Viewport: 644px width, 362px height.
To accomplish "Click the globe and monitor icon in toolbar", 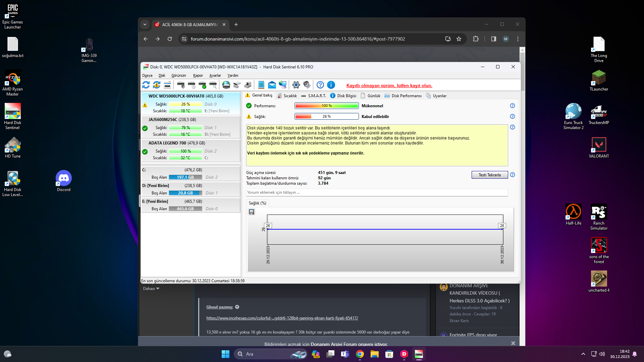I will [283, 85].
